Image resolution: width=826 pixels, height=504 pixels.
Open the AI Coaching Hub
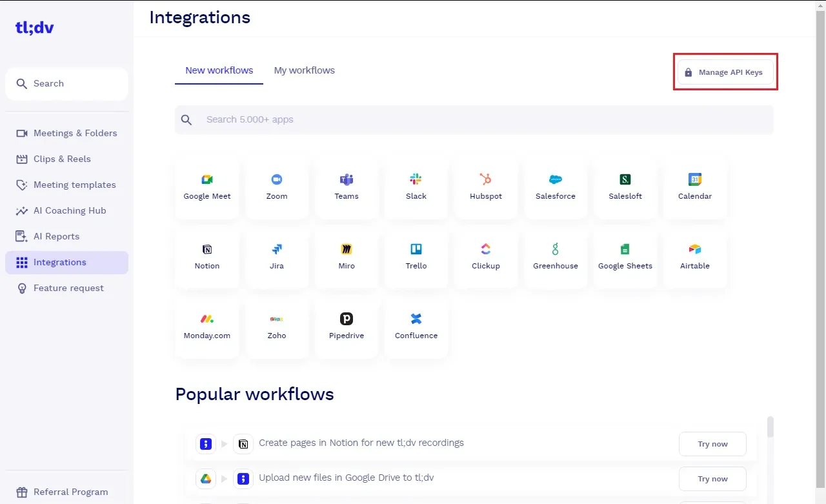point(67,210)
